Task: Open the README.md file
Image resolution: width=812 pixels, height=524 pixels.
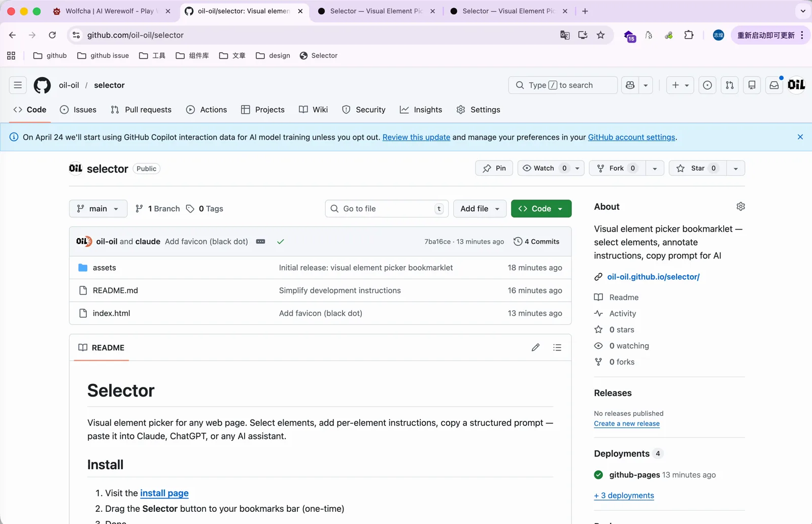Action: [115, 290]
